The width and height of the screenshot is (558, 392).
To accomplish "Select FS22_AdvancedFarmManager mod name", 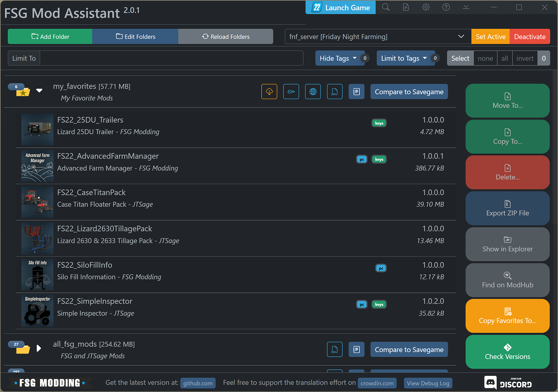I will pyautogui.click(x=108, y=156).
